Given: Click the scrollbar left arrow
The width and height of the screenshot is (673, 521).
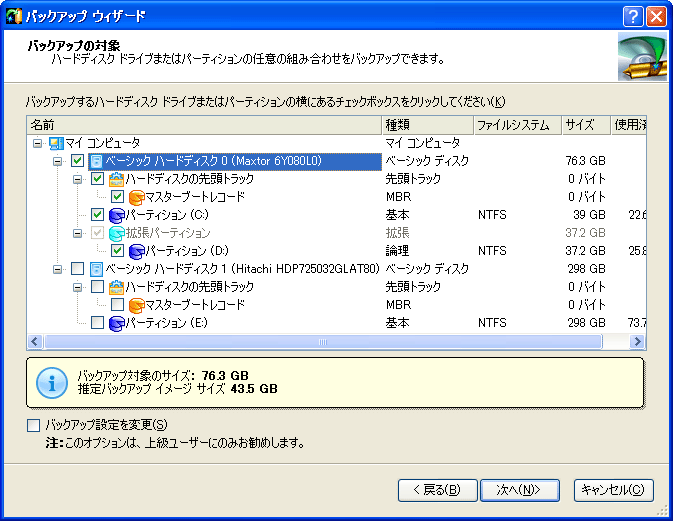Looking at the screenshot, I should tap(35, 342).
